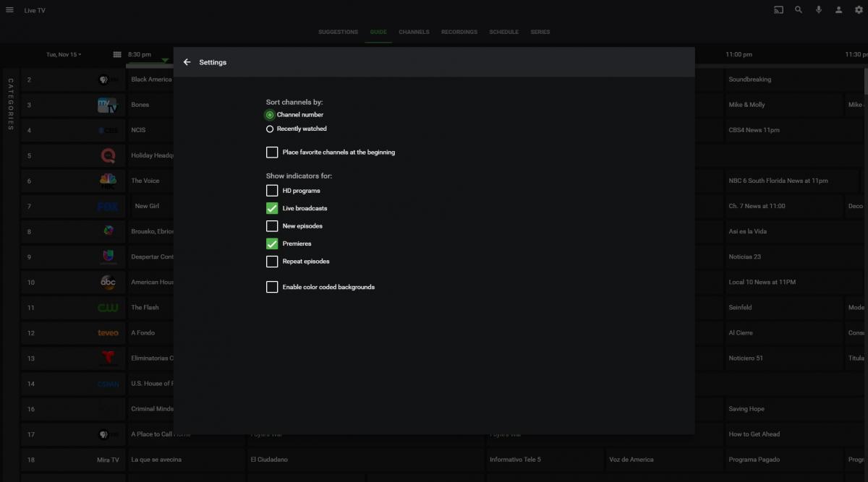Select the Univision channel 9 logo
Viewport: 868px width, 482px height.
[x=108, y=257]
